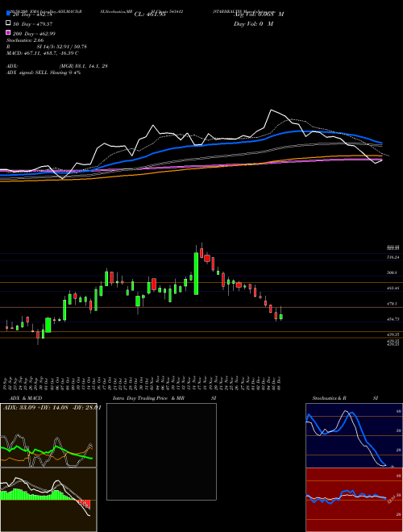
Task: Open the MACD histogram mini chart
Action: (x=48, y=500)
